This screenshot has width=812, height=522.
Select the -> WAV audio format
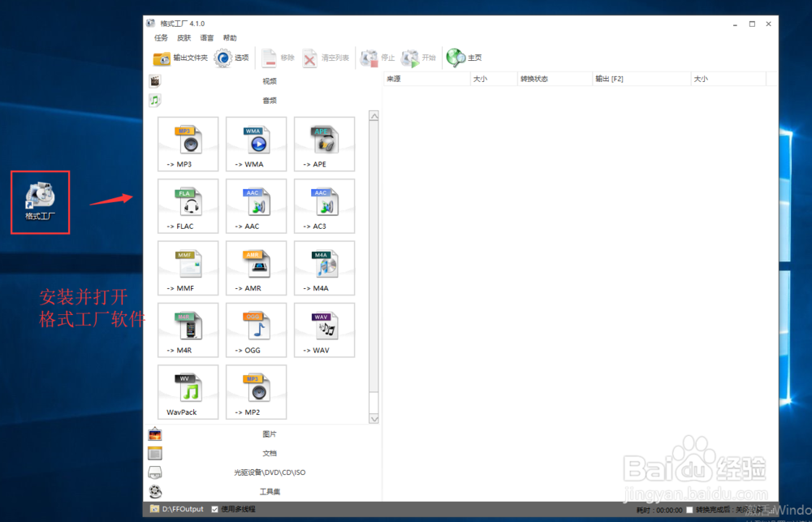324,330
